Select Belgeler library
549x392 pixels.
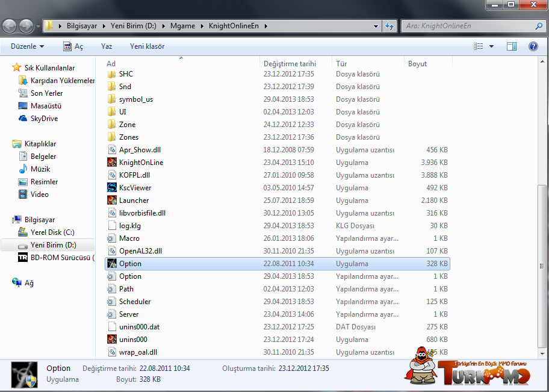(x=37, y=157)
